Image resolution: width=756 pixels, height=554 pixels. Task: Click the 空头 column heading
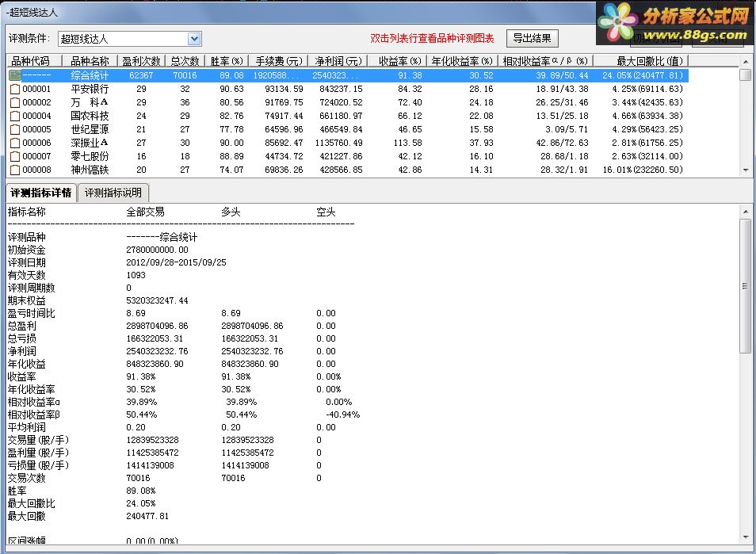[x=326, y=212]
